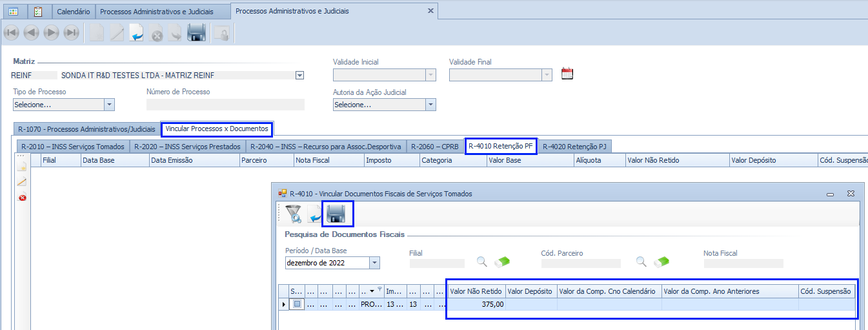Click the Parceiro column header
The height and width of the screenshot is (330, 868).
pyautogui.click(x=267, y=160)
